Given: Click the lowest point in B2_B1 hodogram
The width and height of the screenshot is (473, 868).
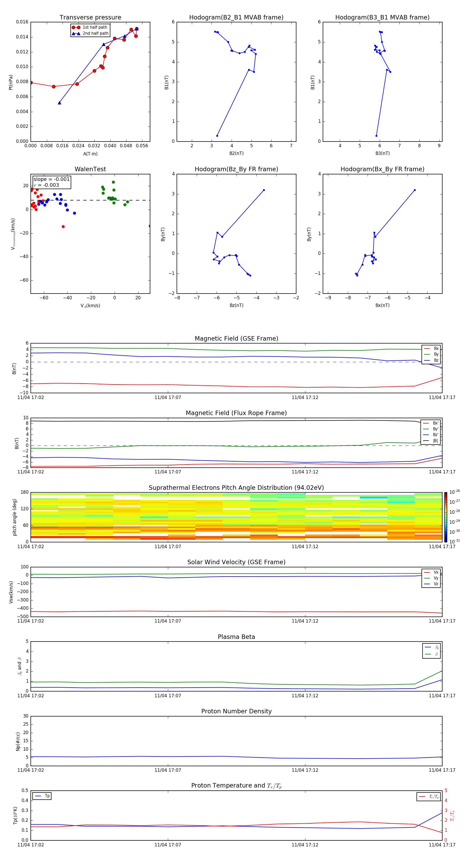Looking at the screenshot, I should point(217,136).
